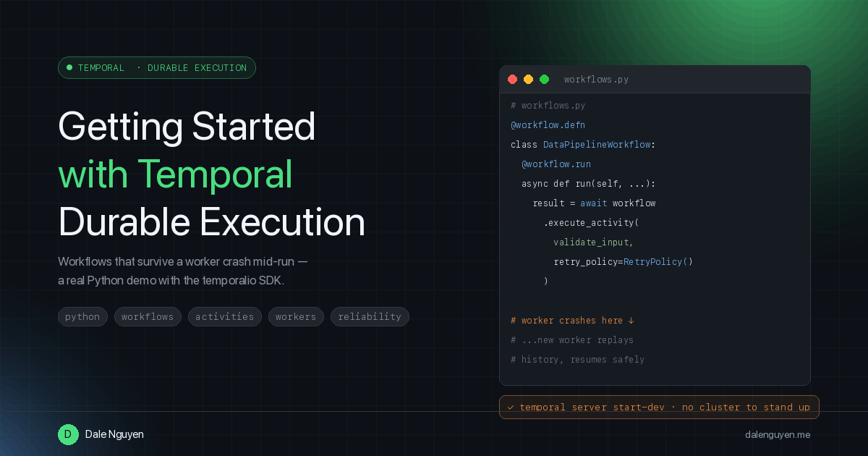
Task: Select the python tag pill
Action: coord(83,317)
